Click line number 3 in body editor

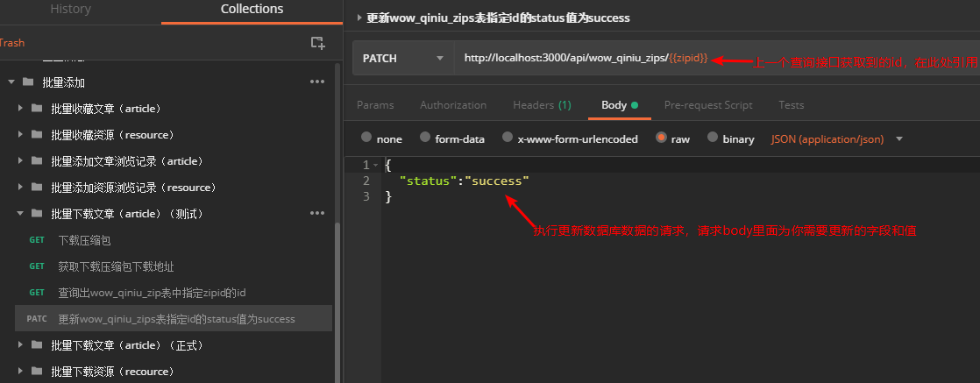(366, 196)
